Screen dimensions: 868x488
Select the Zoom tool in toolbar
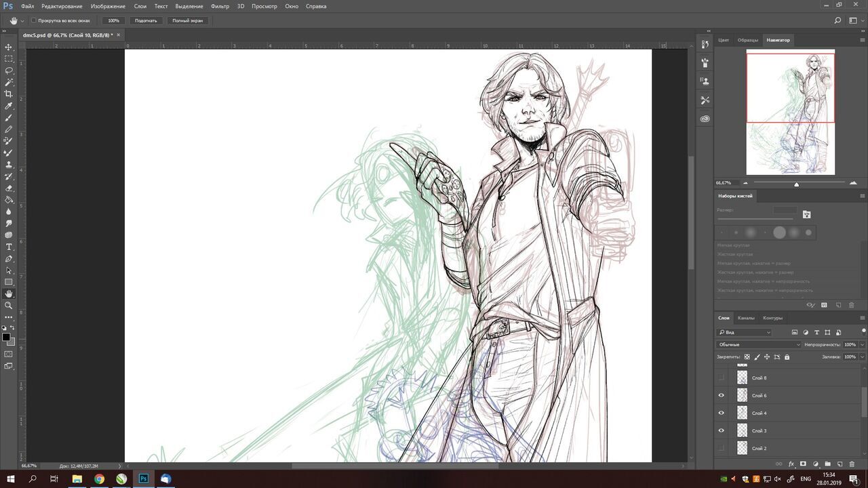(9, 305)
